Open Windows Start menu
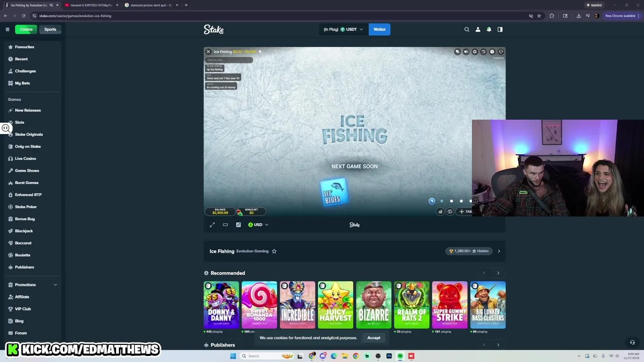The image size is (644, 362). tap(233, 356)
